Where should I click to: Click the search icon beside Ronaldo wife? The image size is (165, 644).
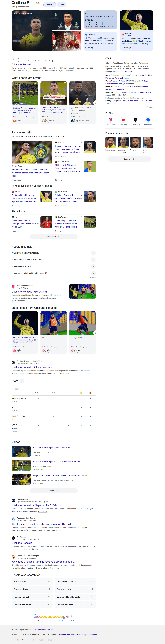pos(49,582)
